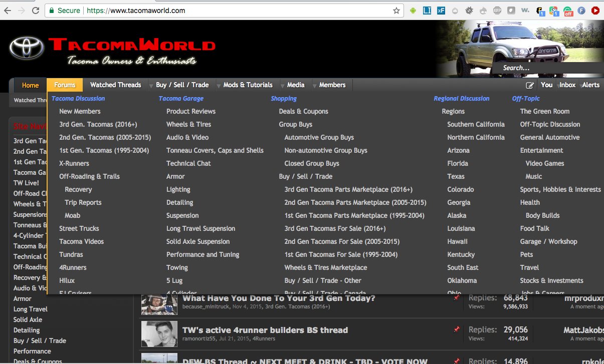The image size is (604, 364).
Task: Open the Trip Reports subforum
Action: click(x=83, y=202)
